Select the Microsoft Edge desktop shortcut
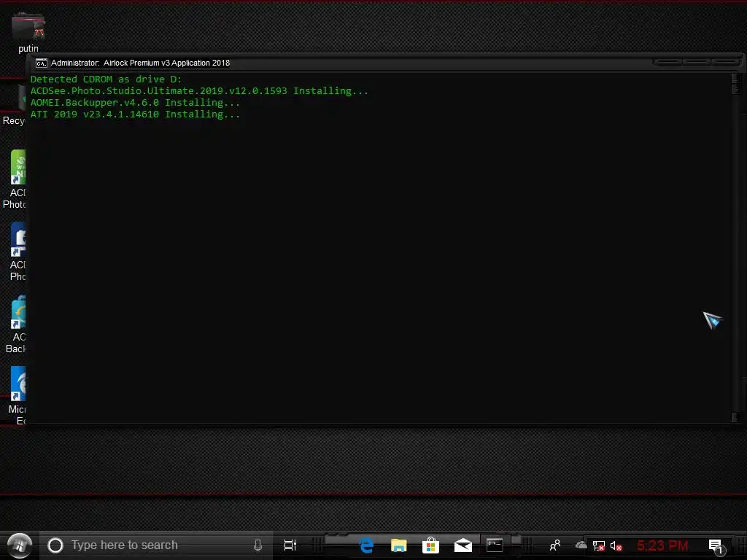 point(16,396)
